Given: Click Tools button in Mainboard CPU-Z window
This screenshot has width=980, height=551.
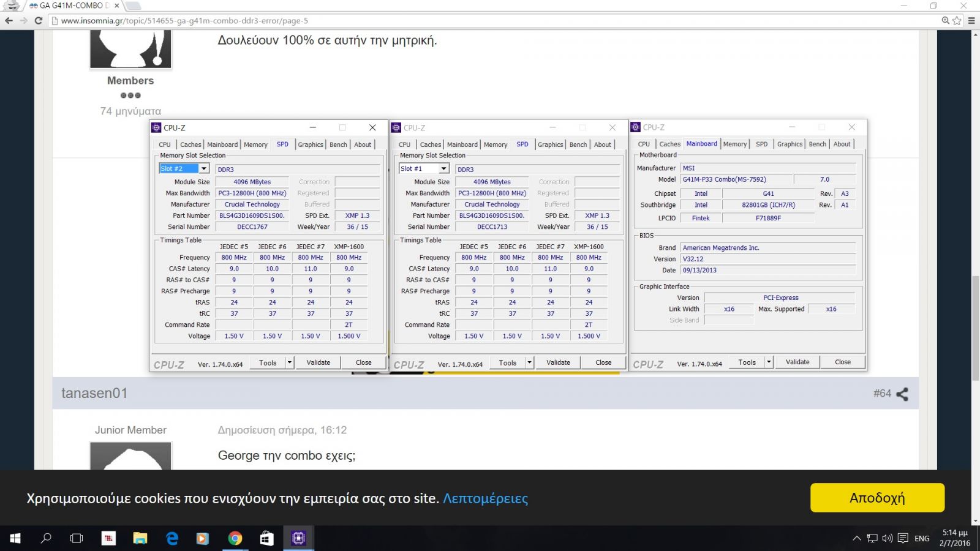Looking at the screenshot, I should click(x=747, y=362).
